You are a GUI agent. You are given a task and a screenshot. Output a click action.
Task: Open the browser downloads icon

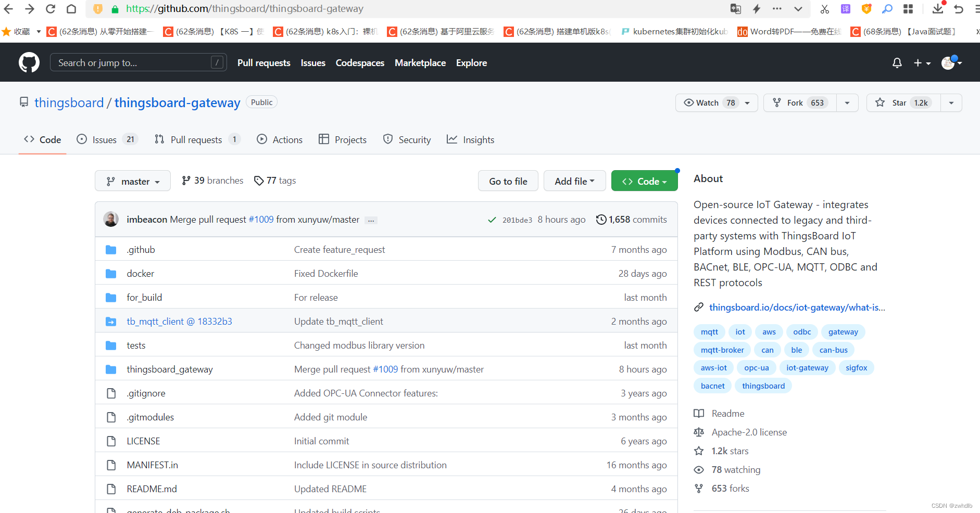(x=938, y=8)
